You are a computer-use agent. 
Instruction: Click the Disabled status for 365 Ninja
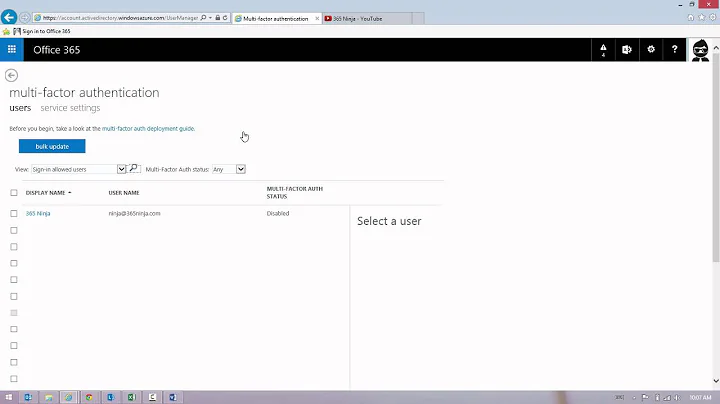click(278, 213)
